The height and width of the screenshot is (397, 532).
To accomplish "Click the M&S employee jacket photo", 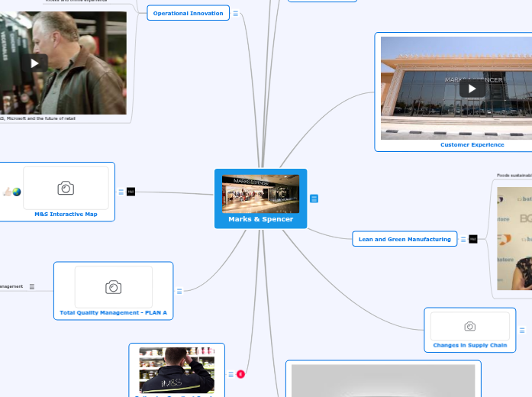I will point(177,370).
